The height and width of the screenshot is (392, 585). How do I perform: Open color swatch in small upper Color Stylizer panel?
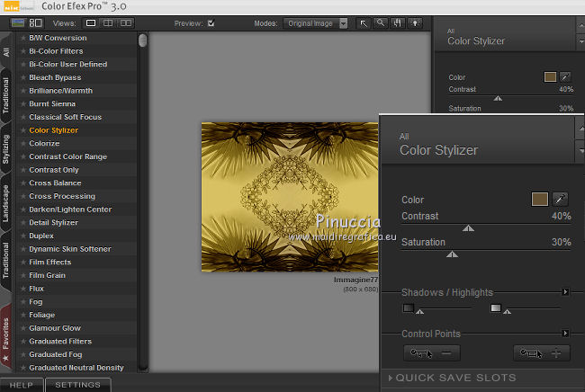click(x=550, y=77)
